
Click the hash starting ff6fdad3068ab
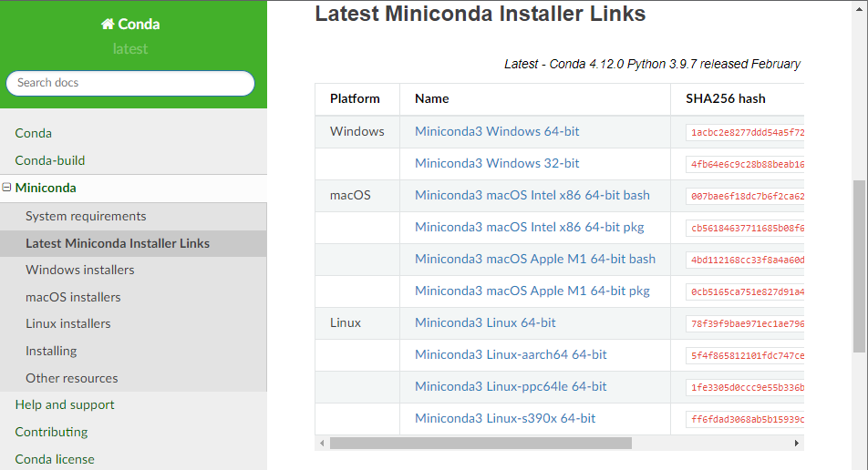click(x=746, y=420)
